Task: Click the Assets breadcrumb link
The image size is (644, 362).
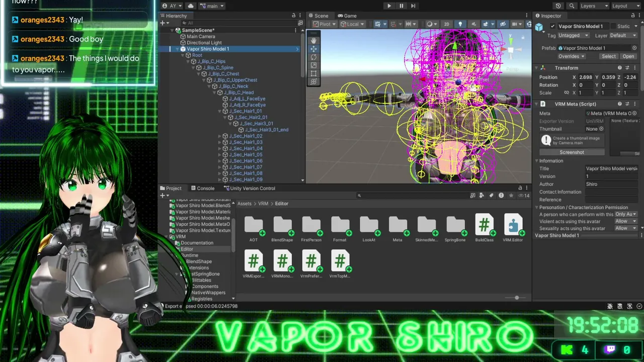Action: click(x=245, y=204)
